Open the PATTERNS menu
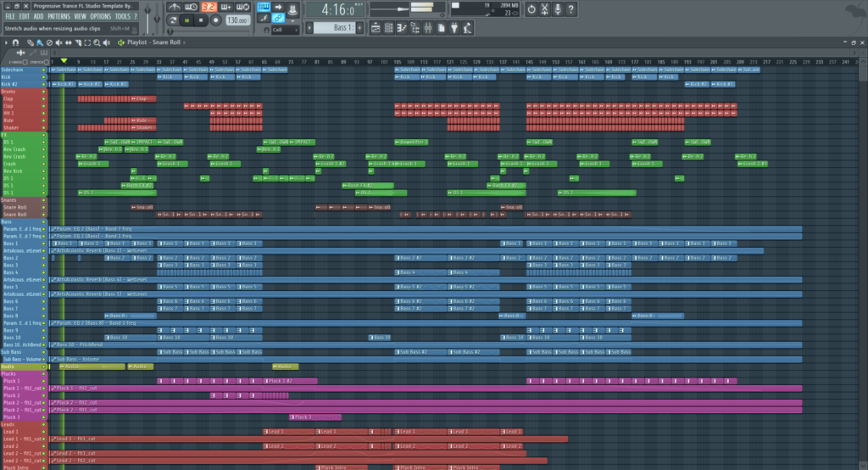 [x=58, y=16]
